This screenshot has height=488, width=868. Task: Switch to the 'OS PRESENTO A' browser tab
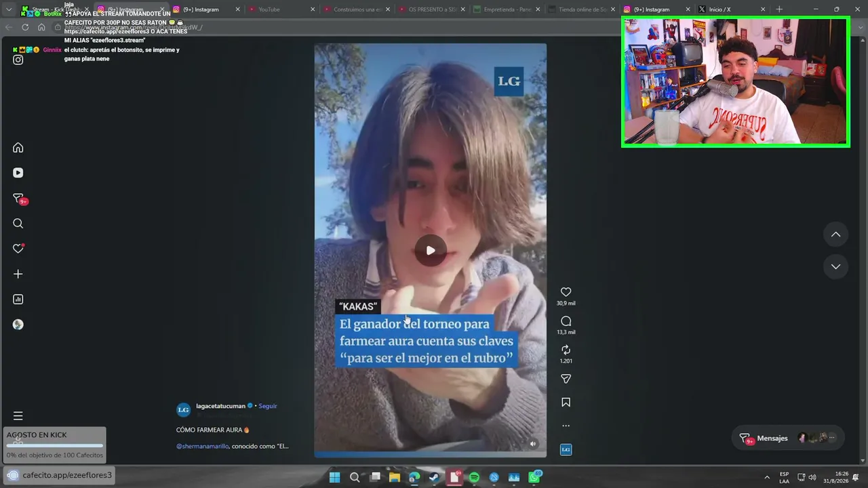coord(432,9)
